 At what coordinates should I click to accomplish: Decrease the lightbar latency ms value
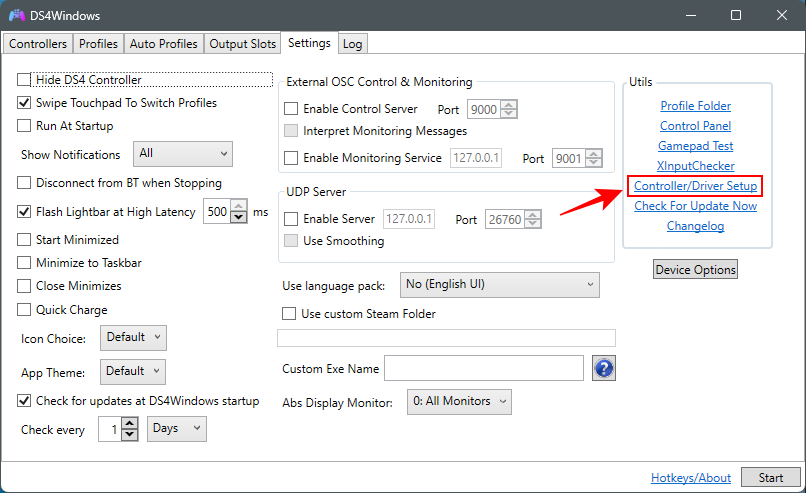(239, 217)
